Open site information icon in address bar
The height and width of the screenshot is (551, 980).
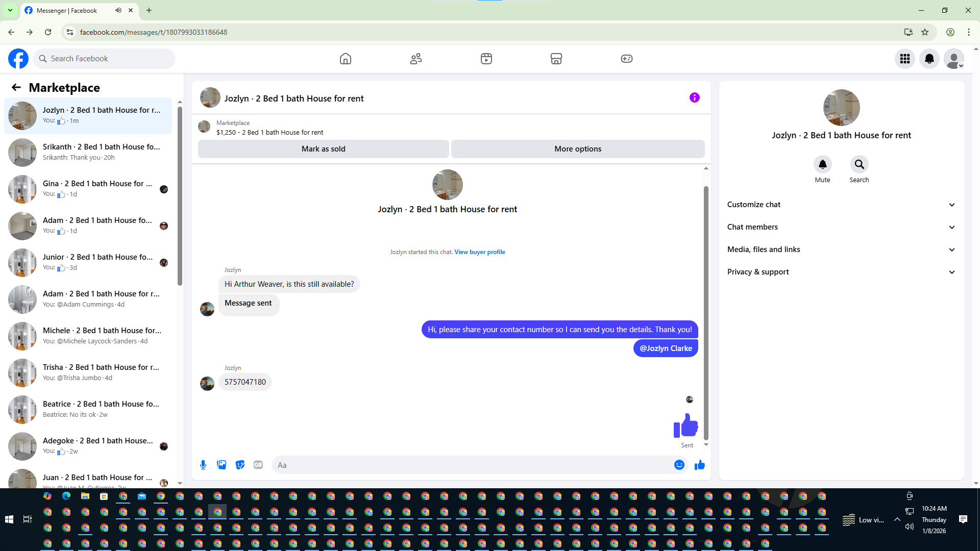70,32
